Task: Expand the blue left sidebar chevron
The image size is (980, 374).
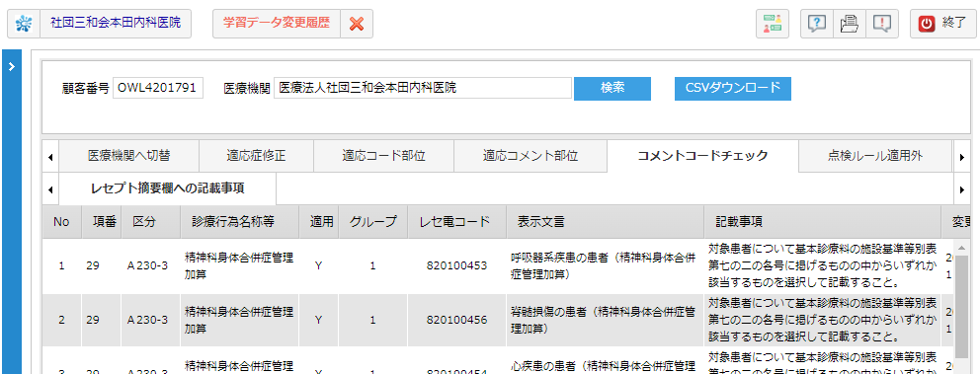Action: tap(11, 67)
